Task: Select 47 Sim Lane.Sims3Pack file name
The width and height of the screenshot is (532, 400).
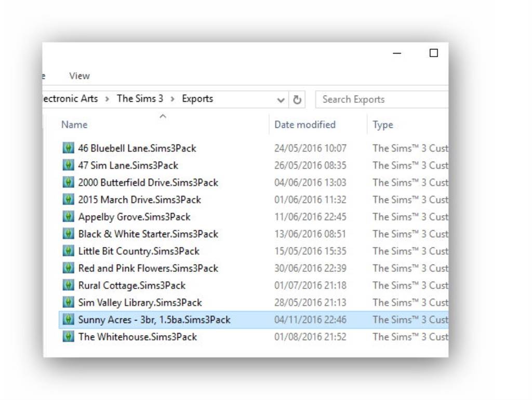Action: click(x=128, y=165)
